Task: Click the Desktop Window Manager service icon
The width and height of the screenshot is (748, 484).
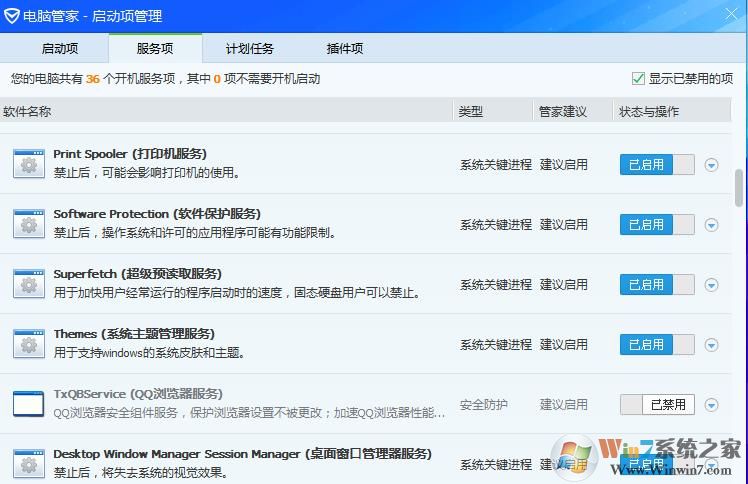Action: pos(29,464)
